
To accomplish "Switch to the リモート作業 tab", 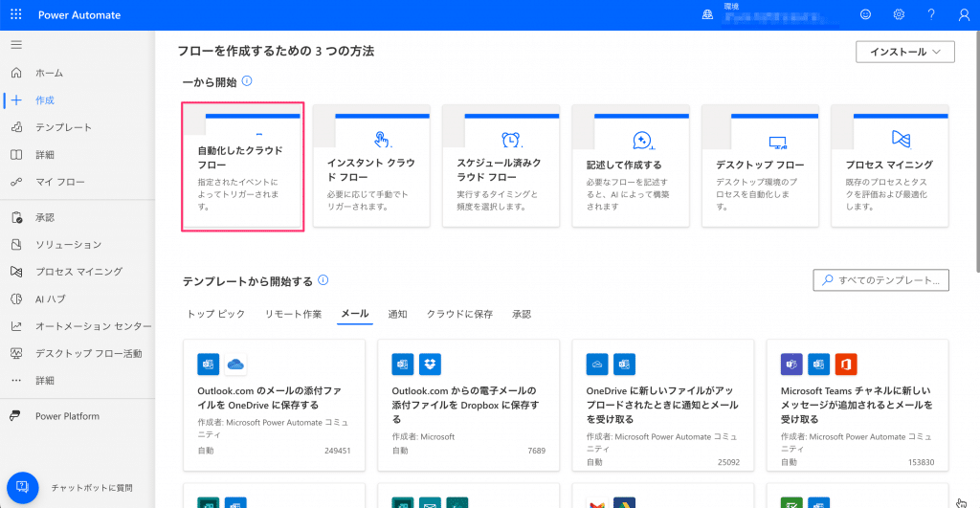I will 293,315.
